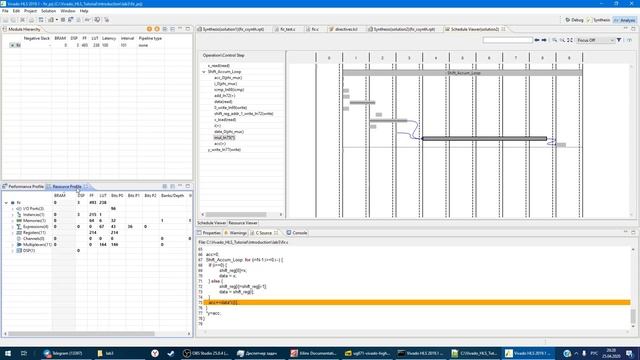
Task: Maximize the bottom C Source panel
Action: (633, 232)
